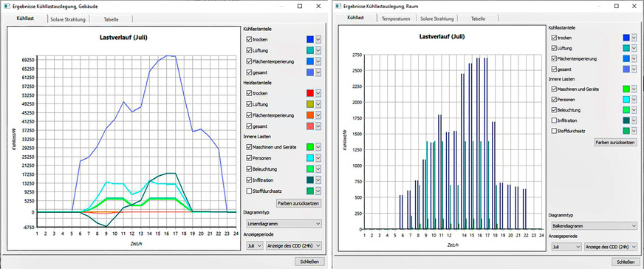Screen dimensions: 644x269
Task: Open Juli month dropdown in Raum window
Action: (566, 246)
